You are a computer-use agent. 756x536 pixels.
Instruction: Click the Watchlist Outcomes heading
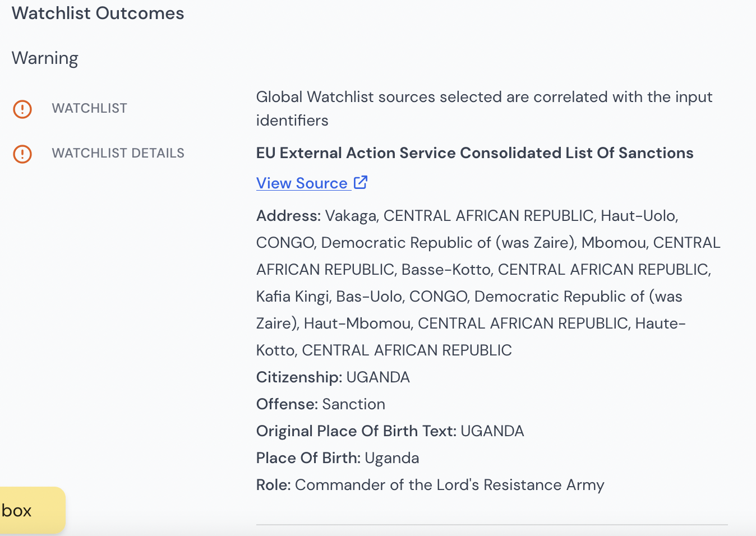point(98,13)
